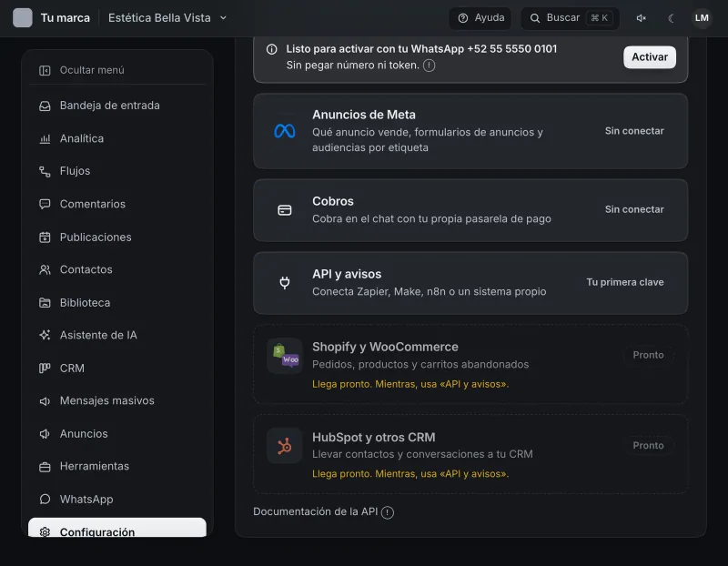Click the Comentarios speech bubble icon
The width and height of the screenshot is (728, 566).
point(45,205)
